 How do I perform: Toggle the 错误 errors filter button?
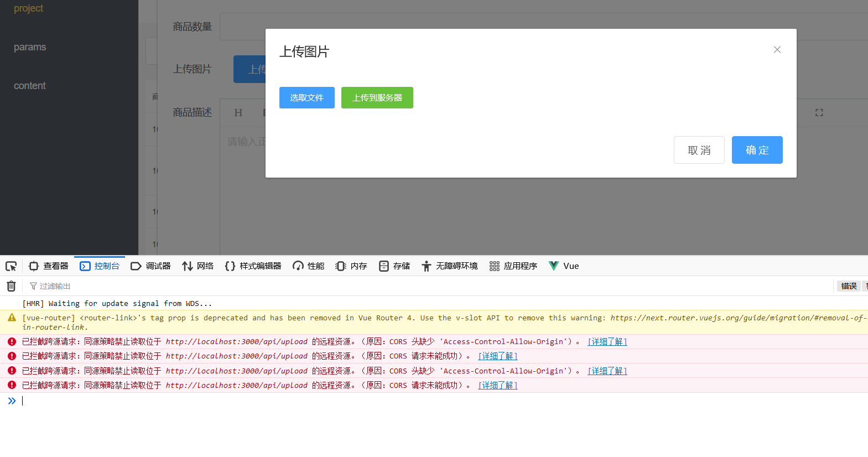(849, 286)
